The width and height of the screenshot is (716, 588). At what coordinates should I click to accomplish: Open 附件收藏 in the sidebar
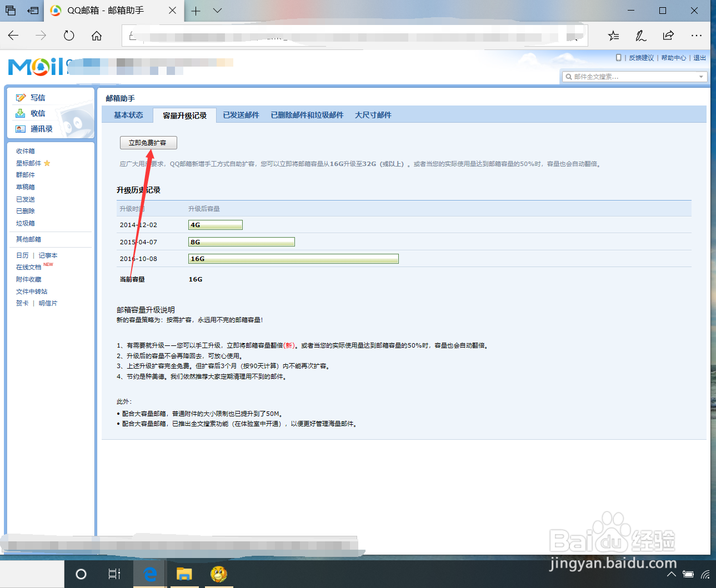[x=28, y=279]
